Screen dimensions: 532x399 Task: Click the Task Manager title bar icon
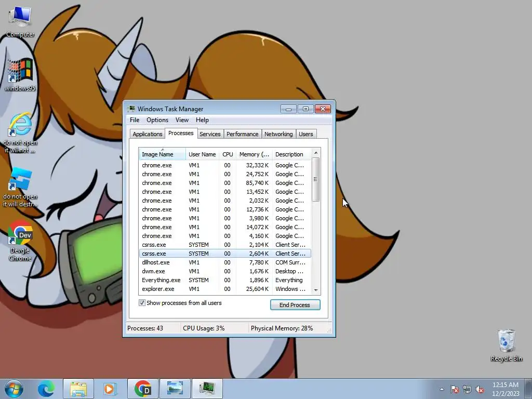[x=131, y=109]
